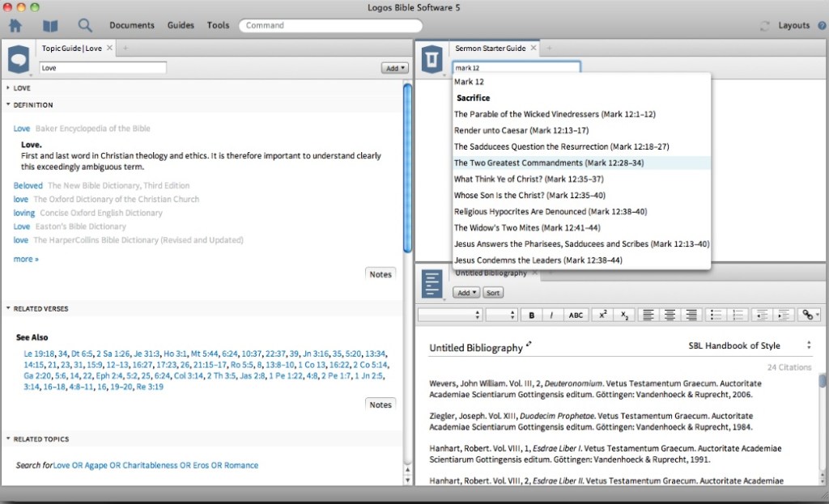Image resolution: width=829 pixels, height=504 pixels.
Task: Center-align text in the bibliography toolbar
Action: point(670,315)
